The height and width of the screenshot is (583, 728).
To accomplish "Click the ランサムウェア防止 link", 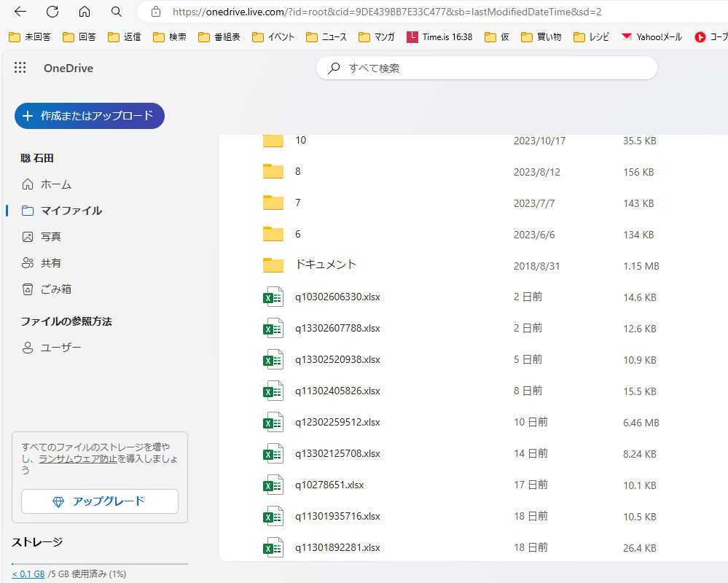I will pos(77,458).
